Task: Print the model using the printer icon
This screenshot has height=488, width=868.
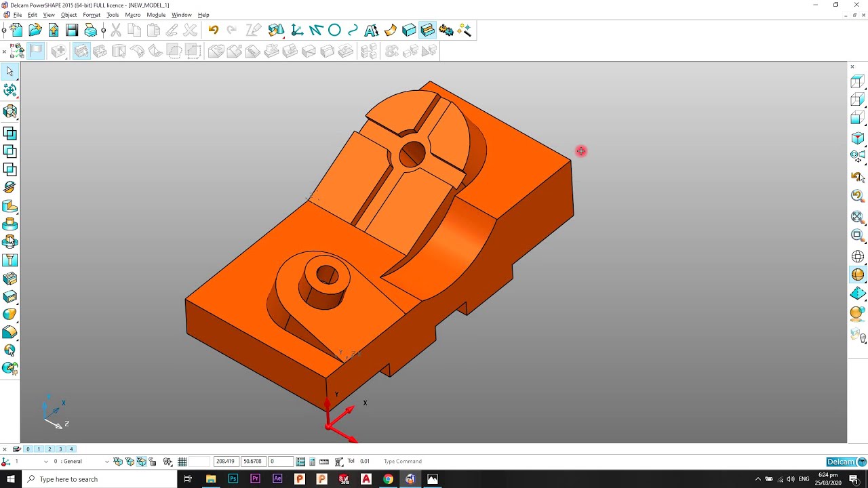Action: click(90, 30)
